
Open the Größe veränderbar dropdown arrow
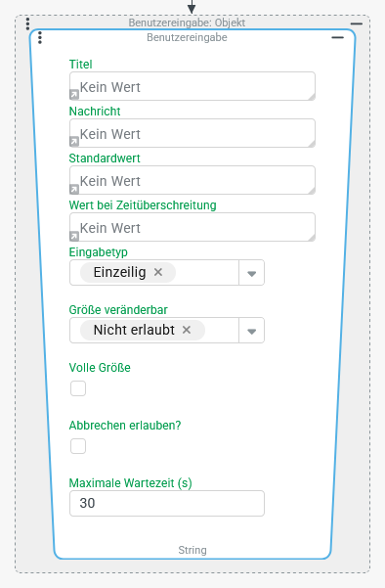(x=252, y=331)
